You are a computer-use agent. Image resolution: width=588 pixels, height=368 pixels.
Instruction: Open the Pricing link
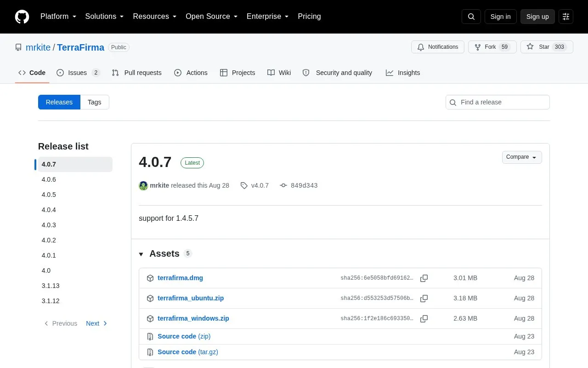point(309,17)
